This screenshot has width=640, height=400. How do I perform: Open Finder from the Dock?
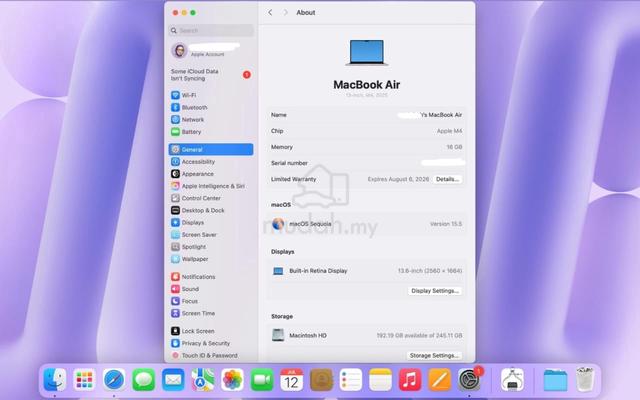pyautogui.click(x=55, y=380)
